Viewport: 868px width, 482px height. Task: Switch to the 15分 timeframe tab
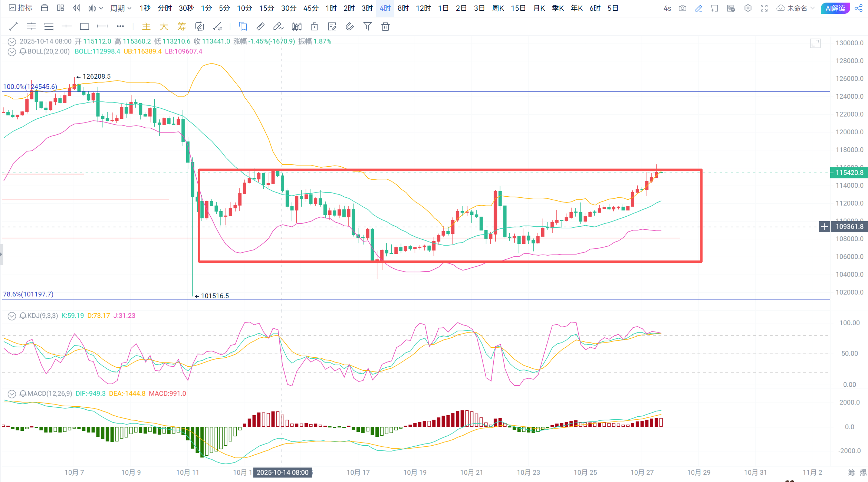pos(266,8)
